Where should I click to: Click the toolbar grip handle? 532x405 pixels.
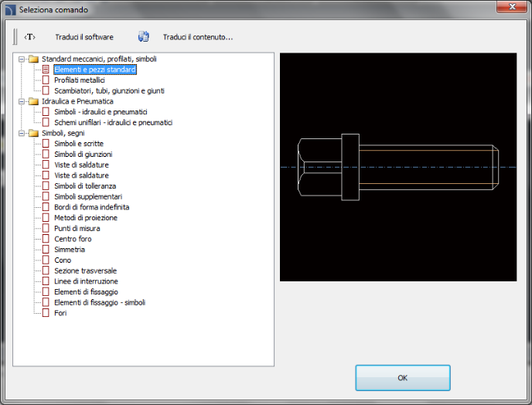15,36
